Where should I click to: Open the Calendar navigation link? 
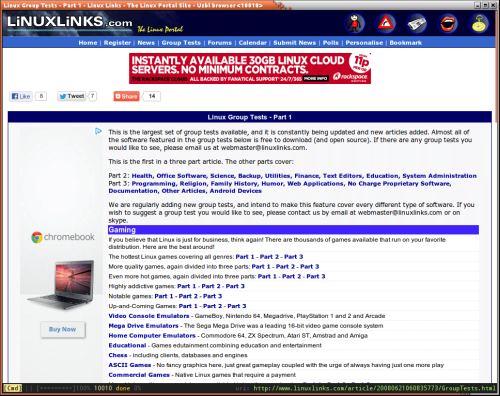click(253, 43)
